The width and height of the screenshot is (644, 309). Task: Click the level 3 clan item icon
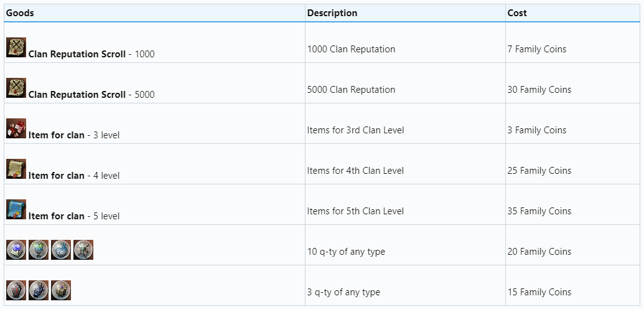click(16, 128)
